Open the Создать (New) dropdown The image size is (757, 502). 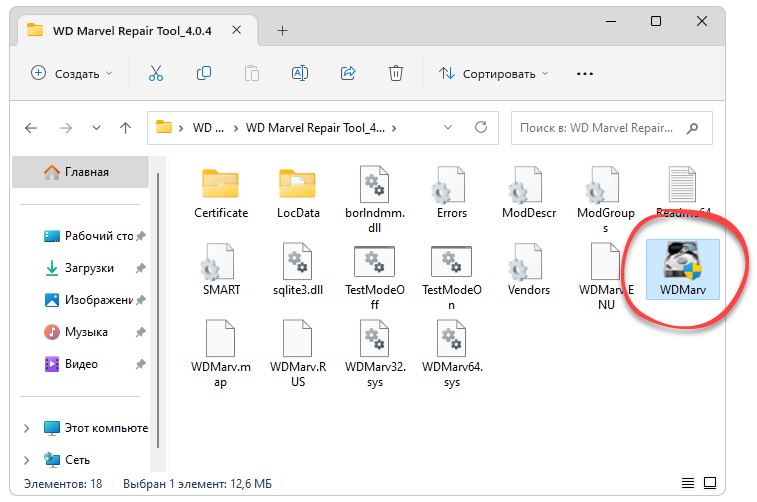point(71,73)
